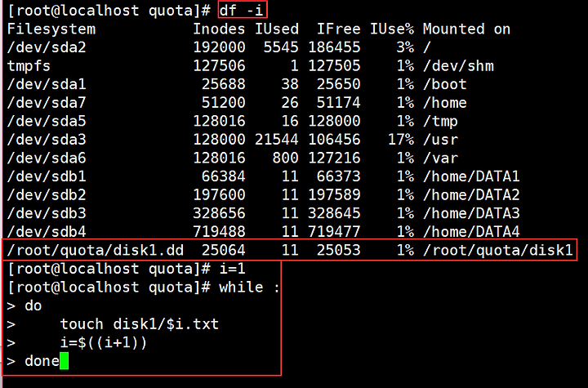588x388 pixels.
Task: Click the /home/DATA3 mount point
Action: (472, 212)
